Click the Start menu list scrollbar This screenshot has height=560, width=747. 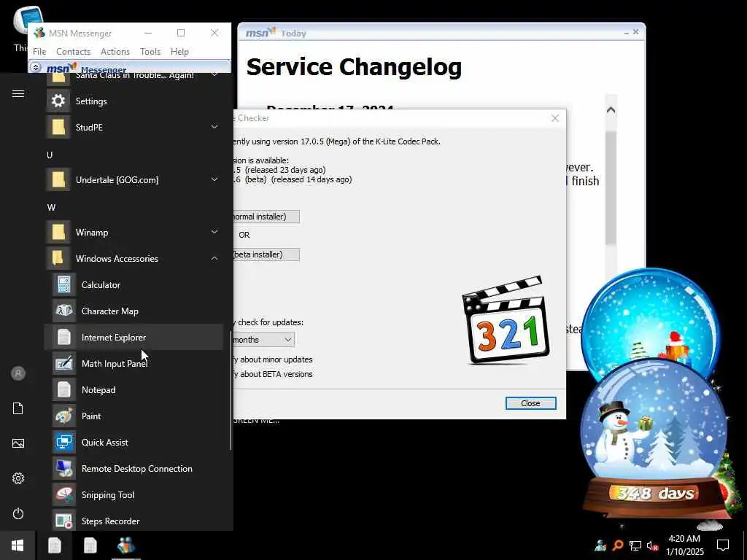click(x=231, y=391)
